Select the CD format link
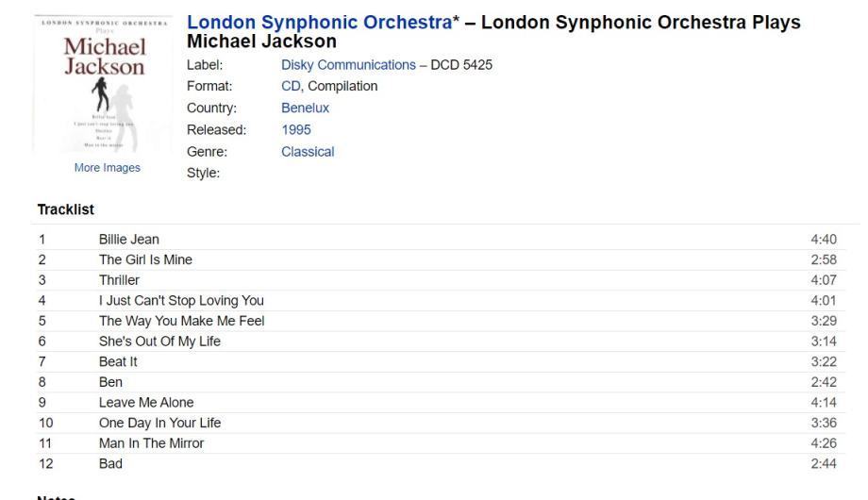 [x=291, y=86]
